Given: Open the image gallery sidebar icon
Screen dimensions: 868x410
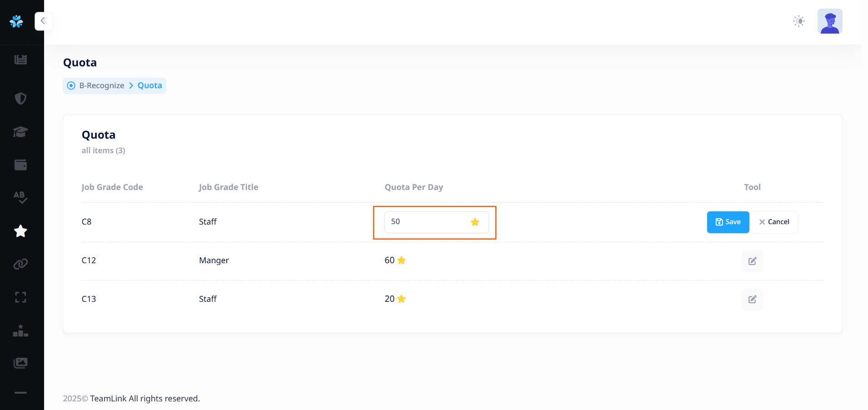Looking at the screenshot, I should click(20, 363).
